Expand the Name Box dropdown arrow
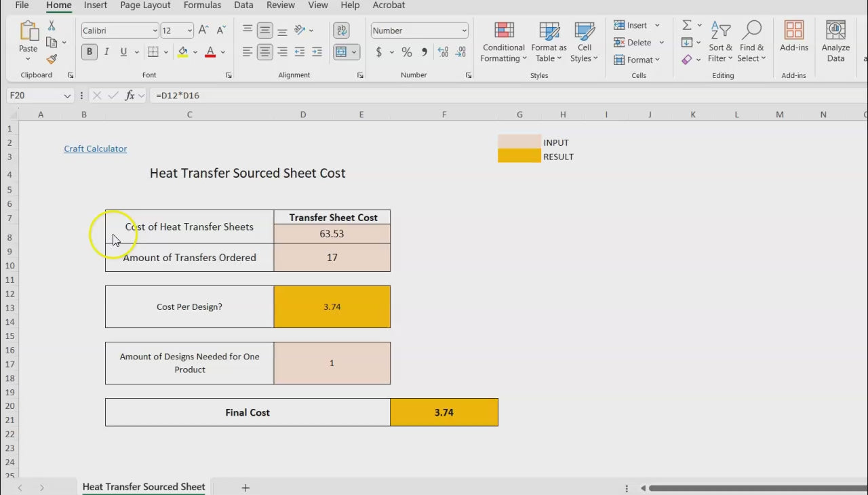This screenshot has height=495, width=868. [x=67, y=96]
